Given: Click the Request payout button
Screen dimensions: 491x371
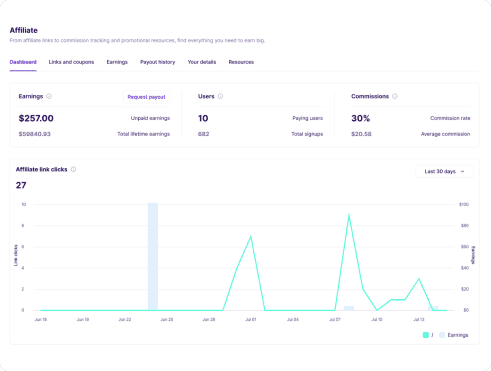Looking at the screenshot, I should 146,97.
